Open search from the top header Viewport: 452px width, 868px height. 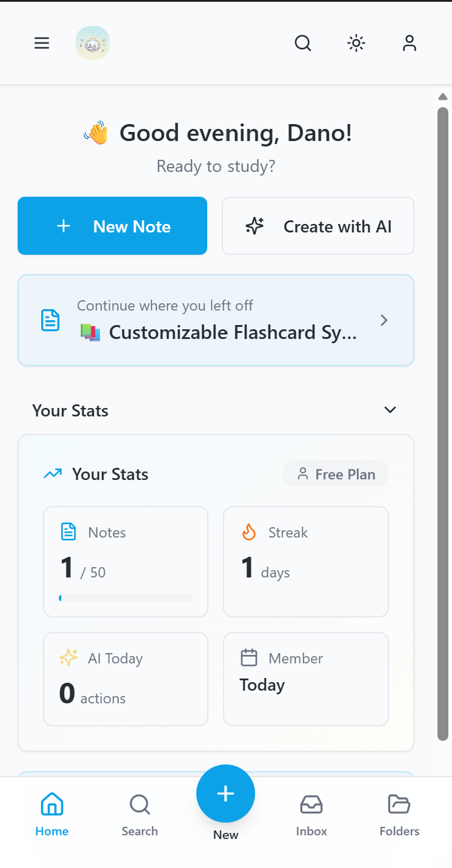pyautogui.click(x=302, y=43)
